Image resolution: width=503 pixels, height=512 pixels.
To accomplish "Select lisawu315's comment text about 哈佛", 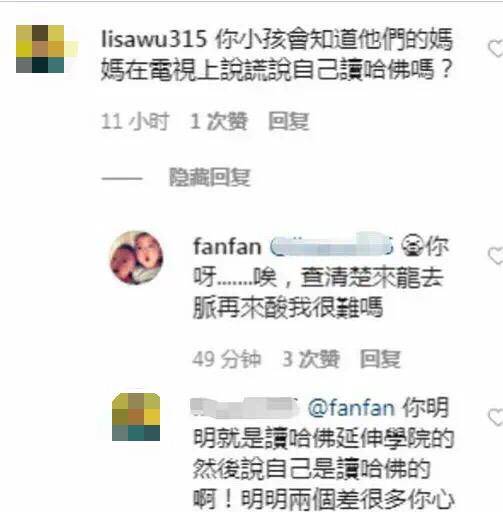I will [277, 55].
